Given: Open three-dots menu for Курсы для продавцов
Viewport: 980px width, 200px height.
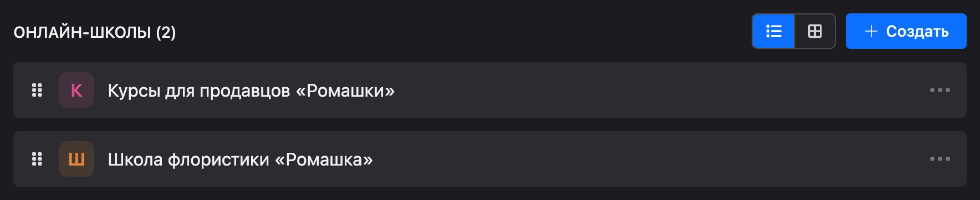Looking at the screenshot, I should coord(940,90).
